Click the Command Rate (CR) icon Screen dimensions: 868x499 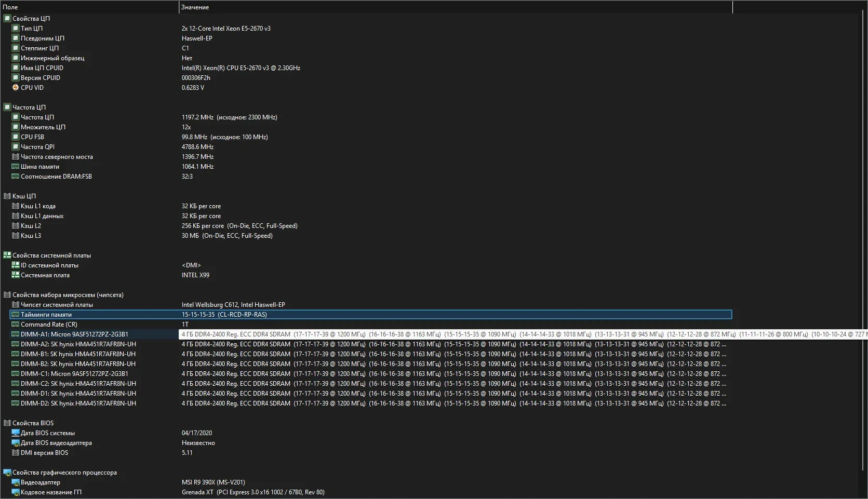tap(16, 325)
